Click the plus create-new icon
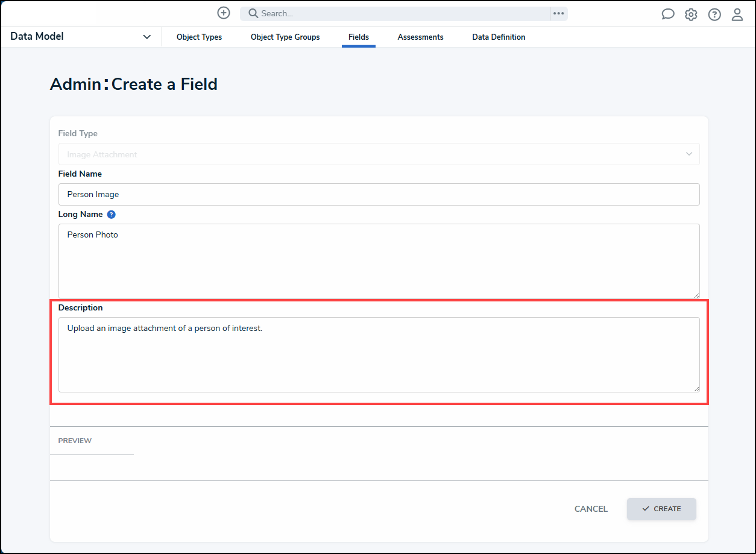This screenshot has width=756, height=554. (x=224, y=13)
